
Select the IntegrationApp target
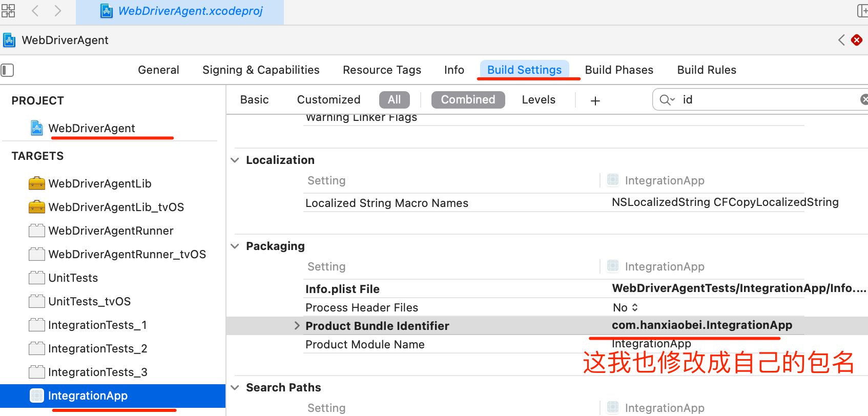[x=113, y=396]
